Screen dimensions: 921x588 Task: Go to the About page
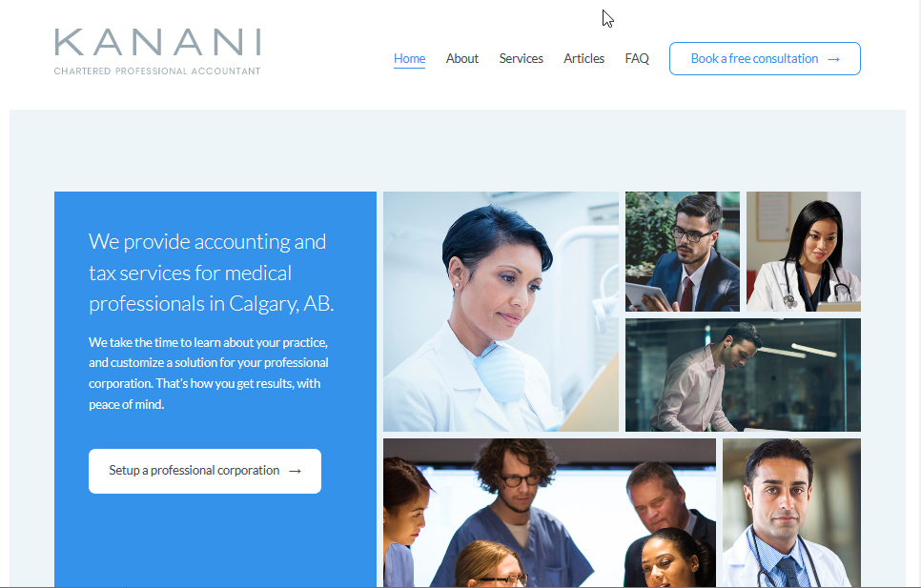tap(462, 59)
